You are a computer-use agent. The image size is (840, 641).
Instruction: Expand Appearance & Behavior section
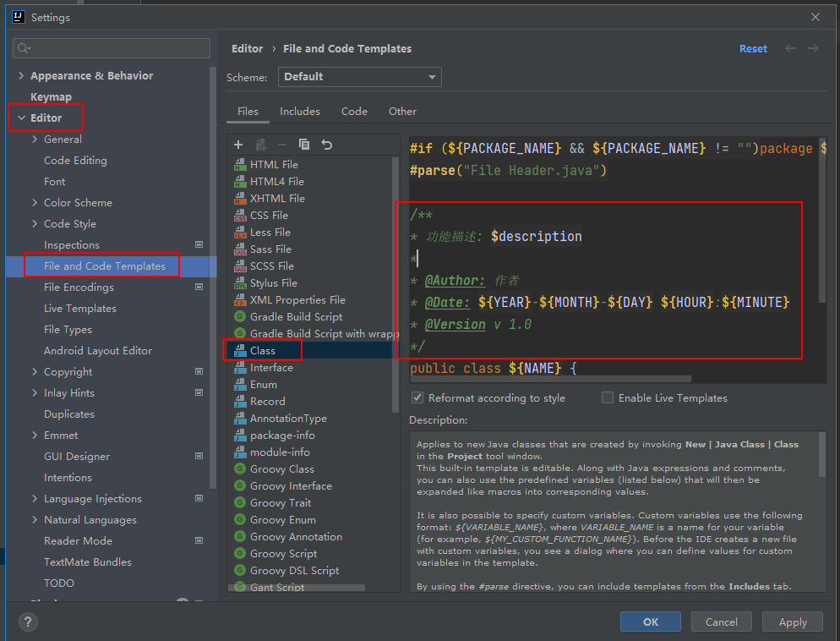21,76
